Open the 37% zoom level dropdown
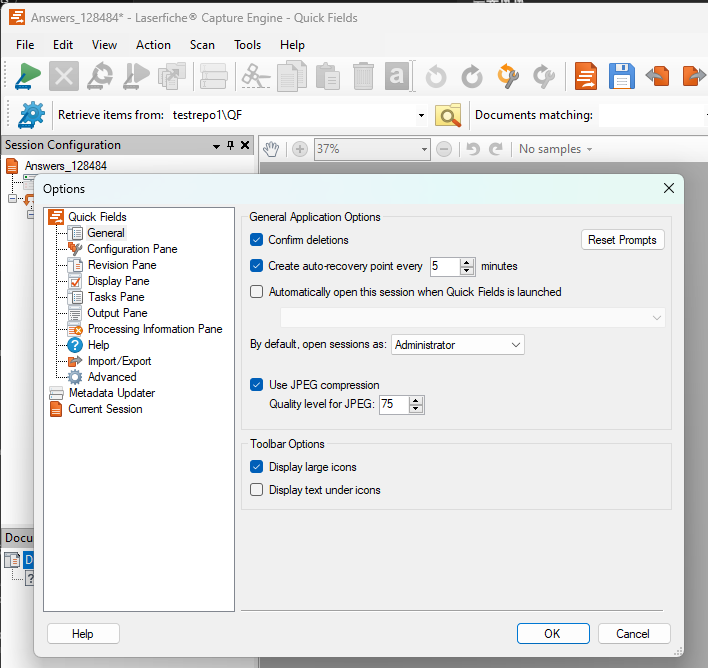The height and width of the screenshot is (668, 708). [424, 149]
